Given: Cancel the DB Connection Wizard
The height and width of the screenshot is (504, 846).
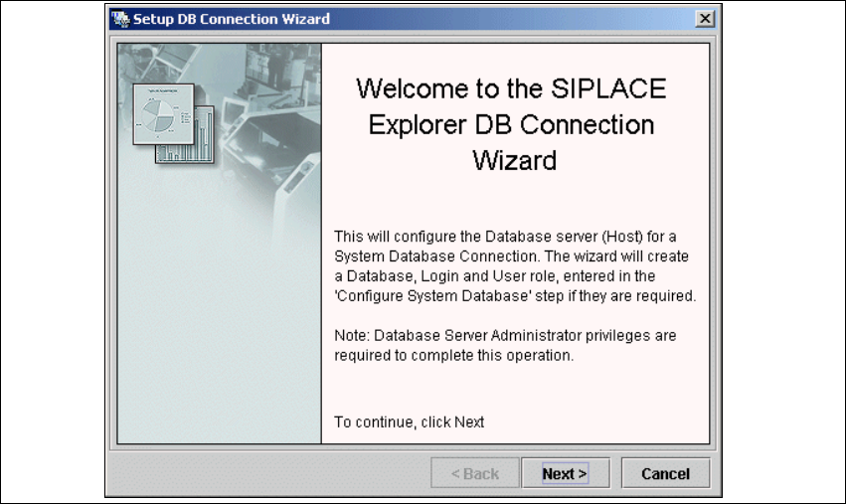Looking at the screenshot, I should [x=665, y=473].
